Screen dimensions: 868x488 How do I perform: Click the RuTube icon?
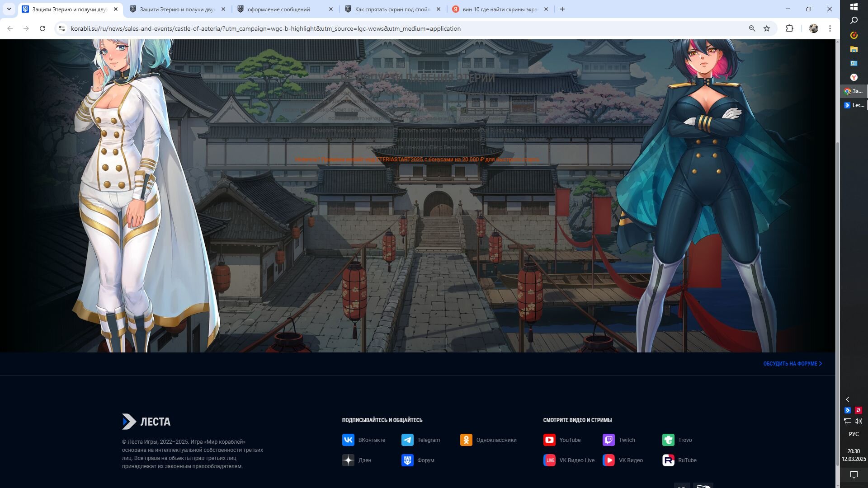point(668,460)
